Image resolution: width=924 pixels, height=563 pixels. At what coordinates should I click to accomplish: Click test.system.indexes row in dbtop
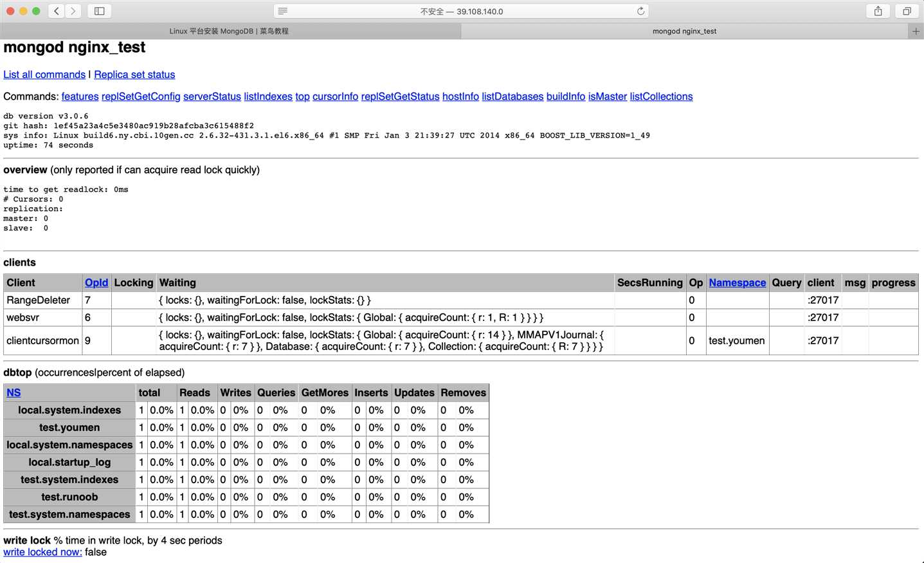(x=69, y=479)
